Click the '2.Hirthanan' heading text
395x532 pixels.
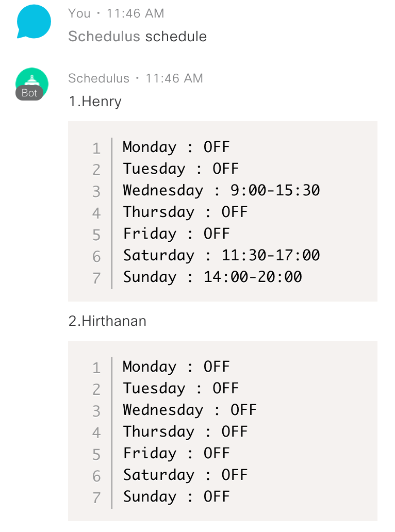[107, 321]
